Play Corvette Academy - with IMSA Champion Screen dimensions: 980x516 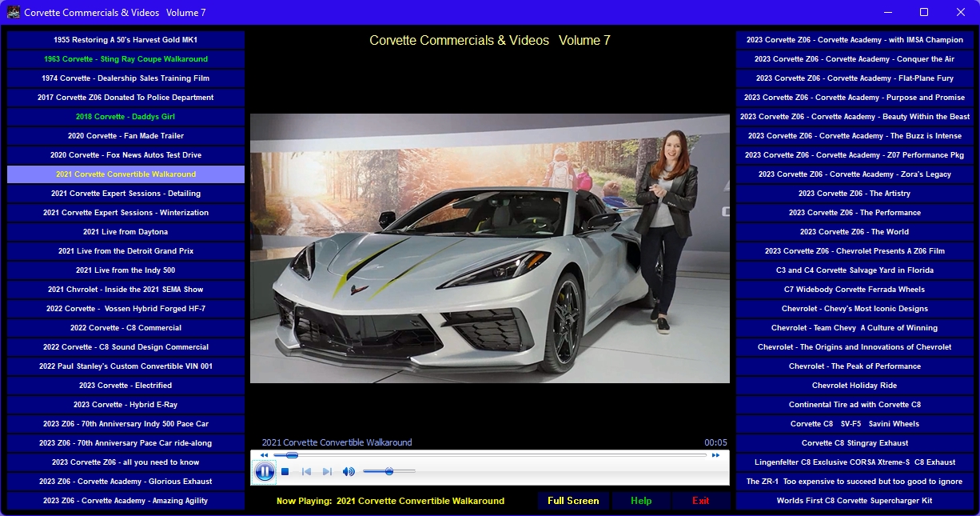[x=855, y=40]
